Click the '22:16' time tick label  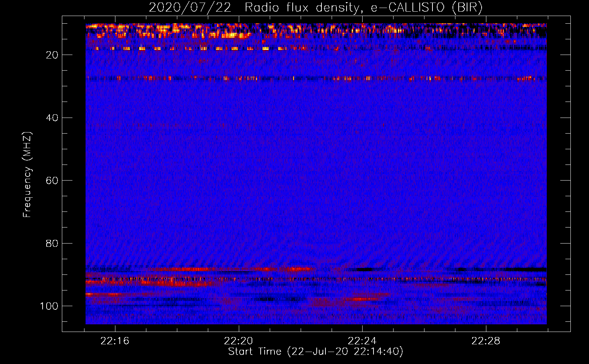pos(115,341)
